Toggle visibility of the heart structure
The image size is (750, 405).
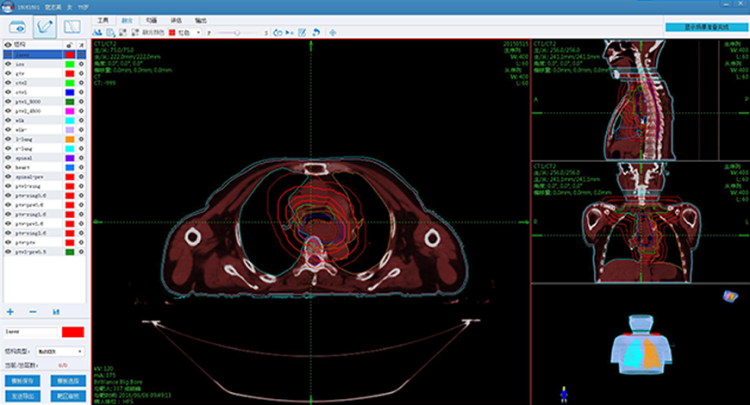click(x=8, y=167)
